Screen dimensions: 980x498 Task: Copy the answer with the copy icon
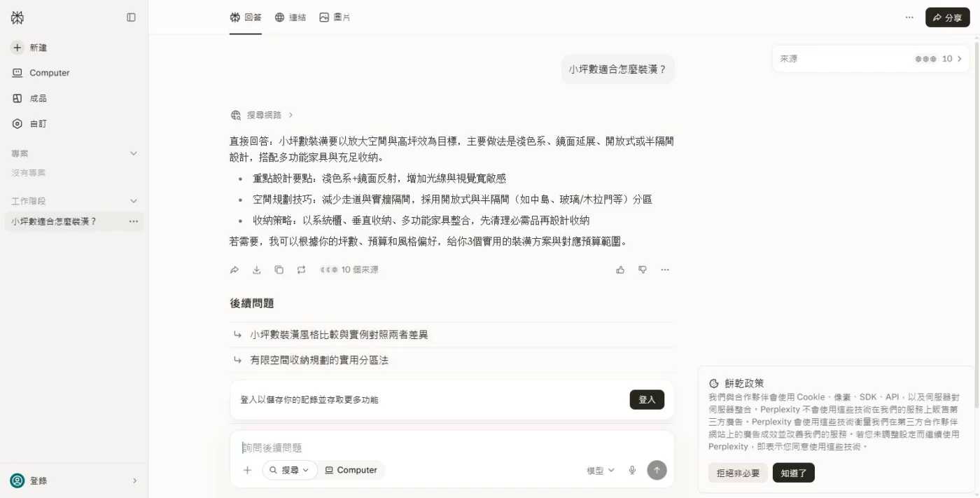click(279, 270)
